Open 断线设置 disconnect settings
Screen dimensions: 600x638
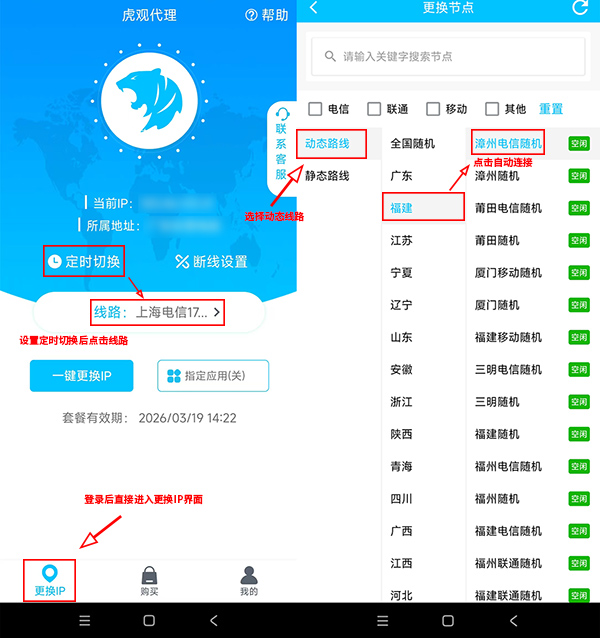coord(211,261)
